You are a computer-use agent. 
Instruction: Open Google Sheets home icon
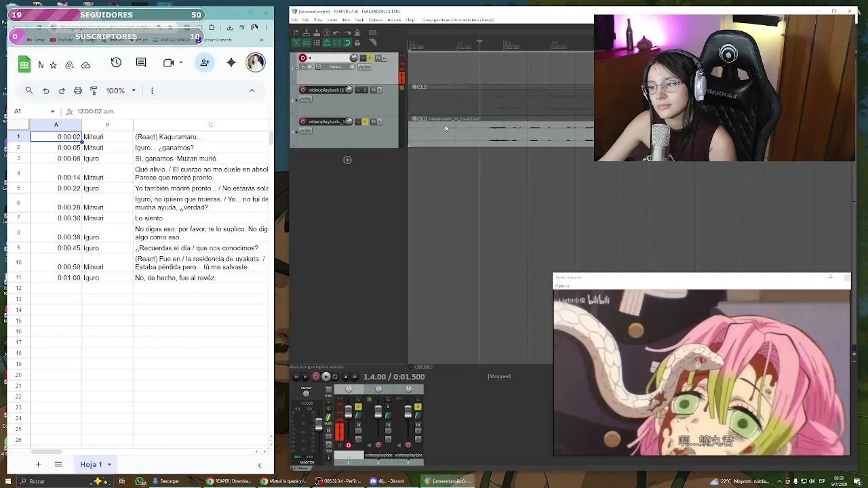point(24,64)
